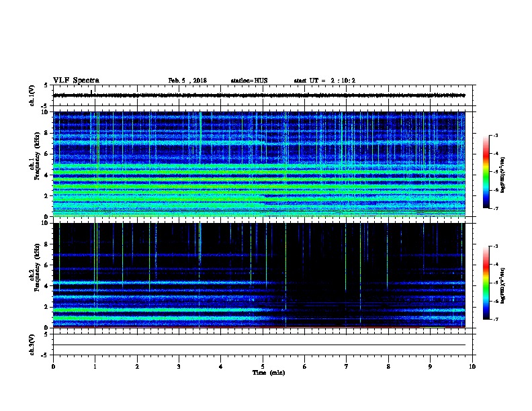Click the "VLF Spectra" title text
The height and width of the screenshot is (411, 532).
tap(76, 81)
